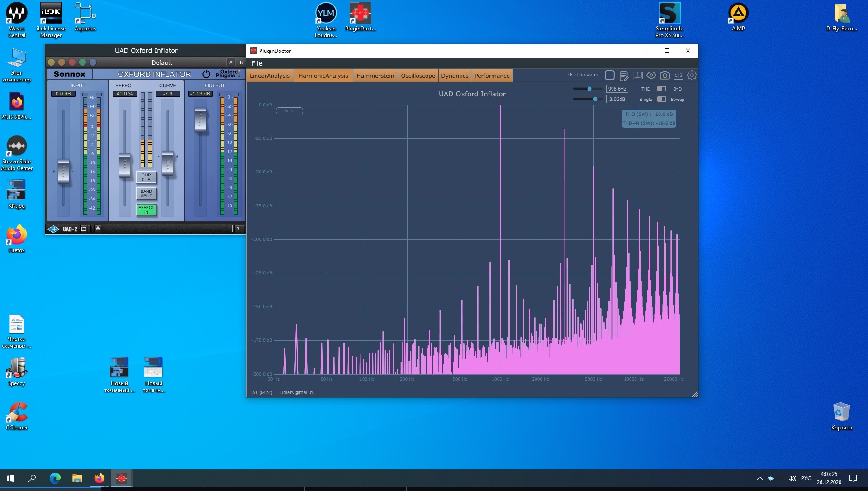Toggle the CLIP 0 dB button

point(146,177)
